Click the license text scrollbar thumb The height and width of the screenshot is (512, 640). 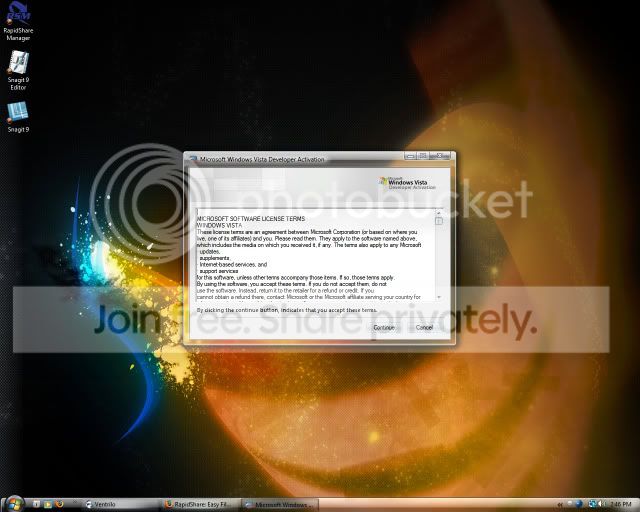(439, 221)
